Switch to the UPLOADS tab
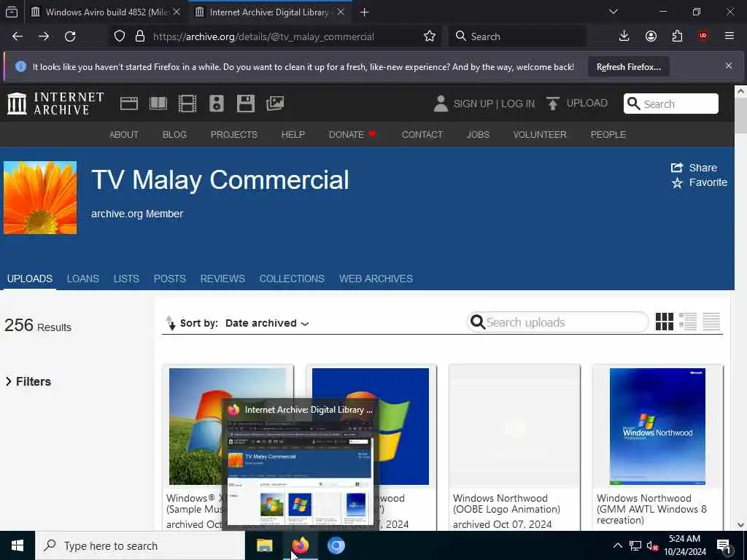The width and height of the screenshot is (747, 560). [x=29, y=279]
